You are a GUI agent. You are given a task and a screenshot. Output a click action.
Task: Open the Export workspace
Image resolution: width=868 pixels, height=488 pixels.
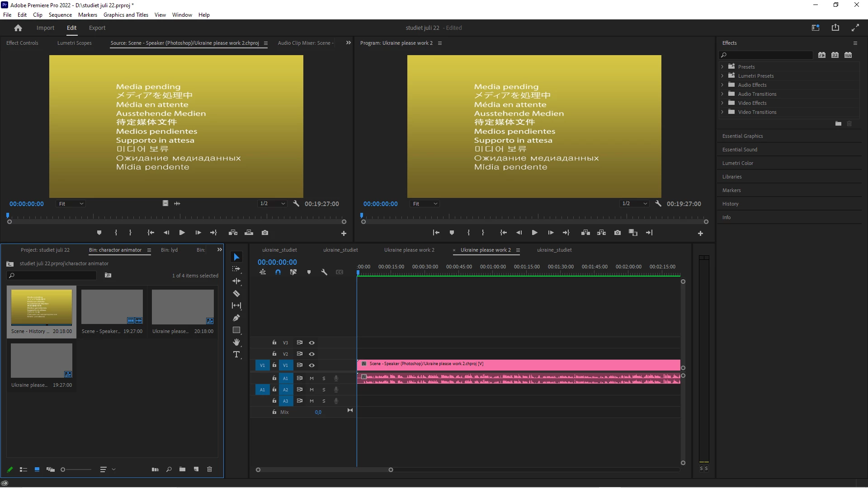pos(97,28)
